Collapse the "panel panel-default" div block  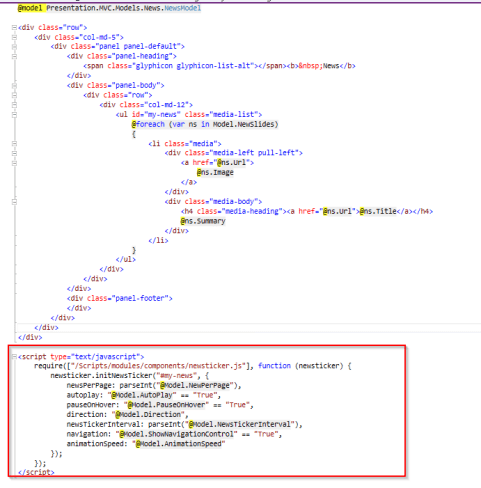click(14, 47)
